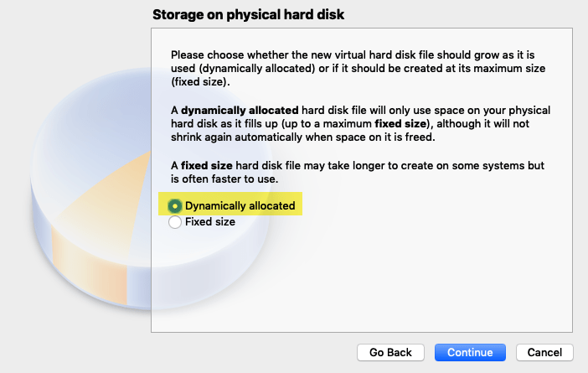Viewport: 588px width, 373px height.
Task: Click bold "fixed size" after "up to a maximum"
Action: 400,124
